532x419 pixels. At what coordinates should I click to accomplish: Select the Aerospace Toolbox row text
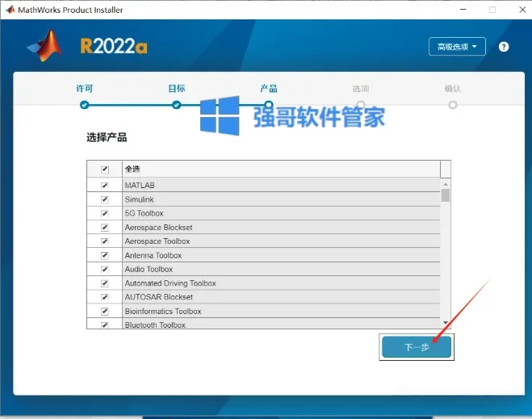pos(157,241)
